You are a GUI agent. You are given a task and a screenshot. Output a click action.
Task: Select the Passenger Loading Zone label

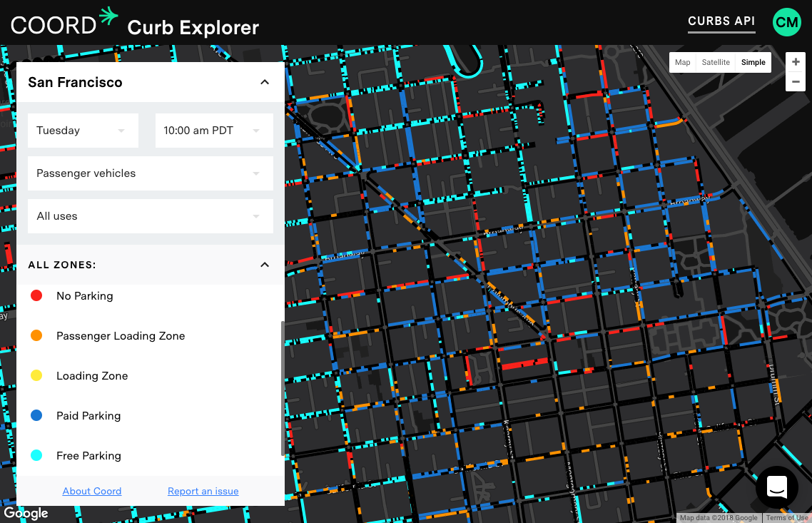(121, 335)
